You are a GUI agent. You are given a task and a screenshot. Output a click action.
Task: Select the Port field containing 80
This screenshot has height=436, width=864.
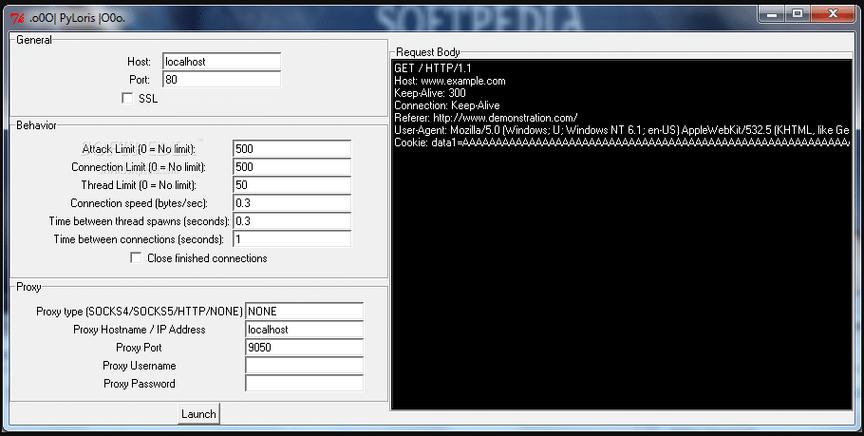pyautogui.click(x=222, y=79)
